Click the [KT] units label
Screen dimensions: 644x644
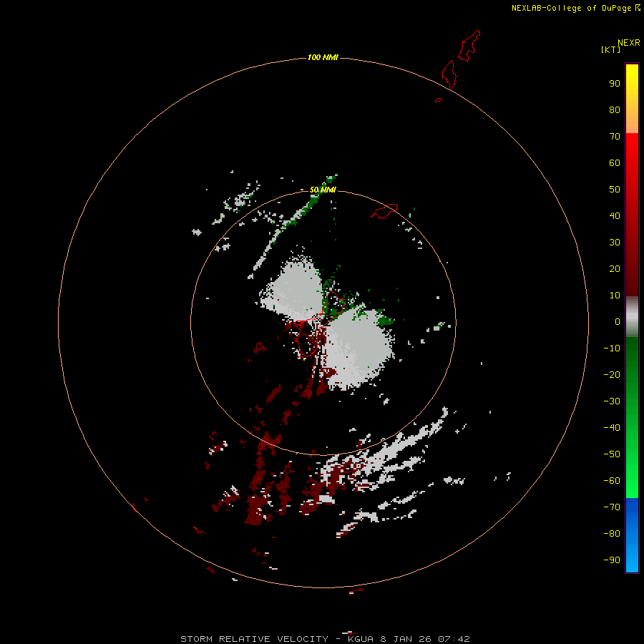pos(610,49)
